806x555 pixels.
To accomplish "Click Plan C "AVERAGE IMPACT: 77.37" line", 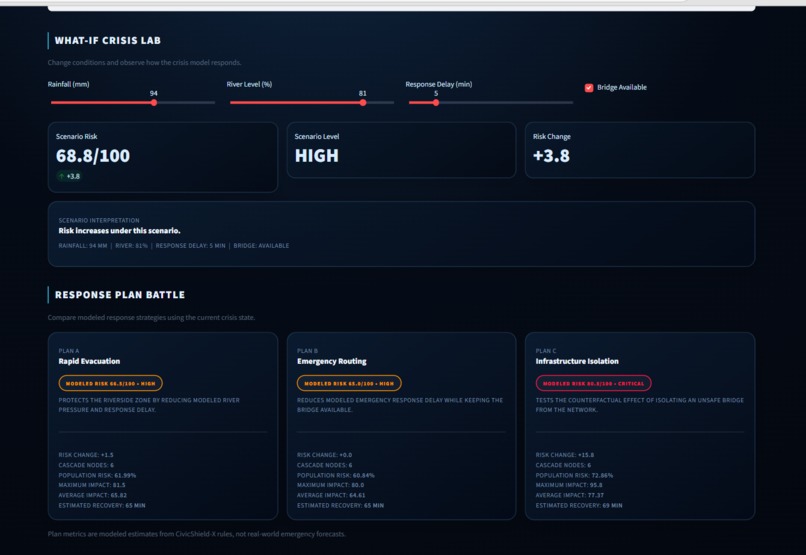I will tap(570, 495).
